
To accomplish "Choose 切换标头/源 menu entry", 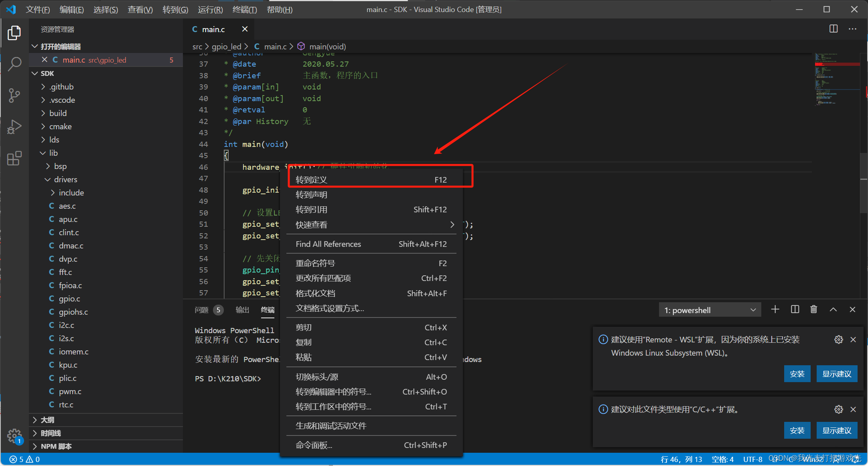I will click(x=371, y=377).
